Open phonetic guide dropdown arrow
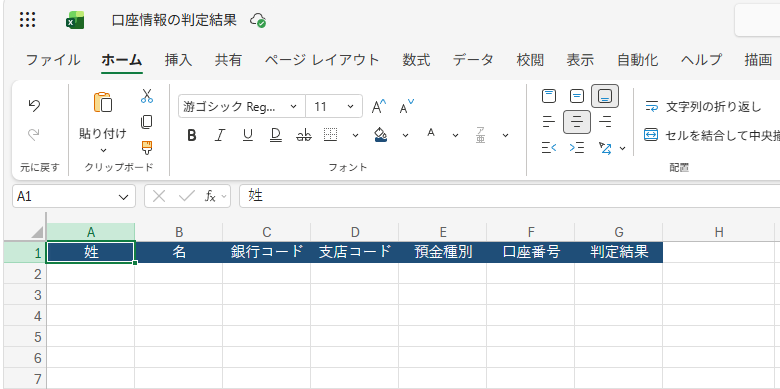 505,135
